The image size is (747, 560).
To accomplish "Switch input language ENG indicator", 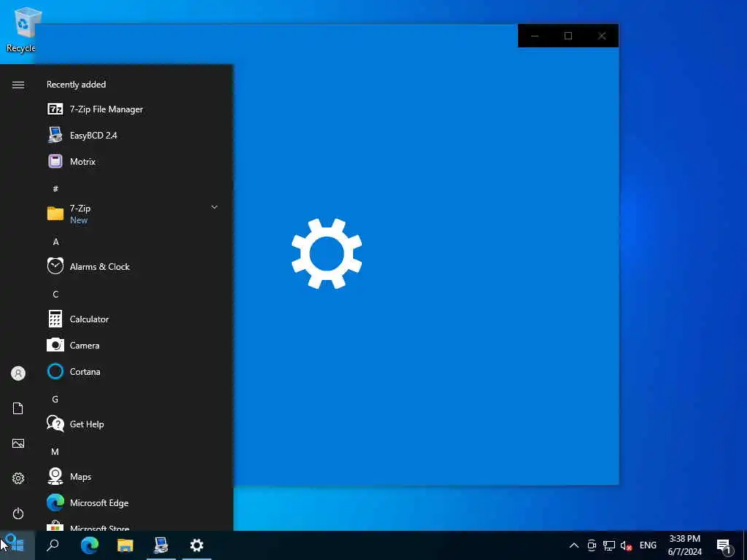I will [x=648, y=545].
